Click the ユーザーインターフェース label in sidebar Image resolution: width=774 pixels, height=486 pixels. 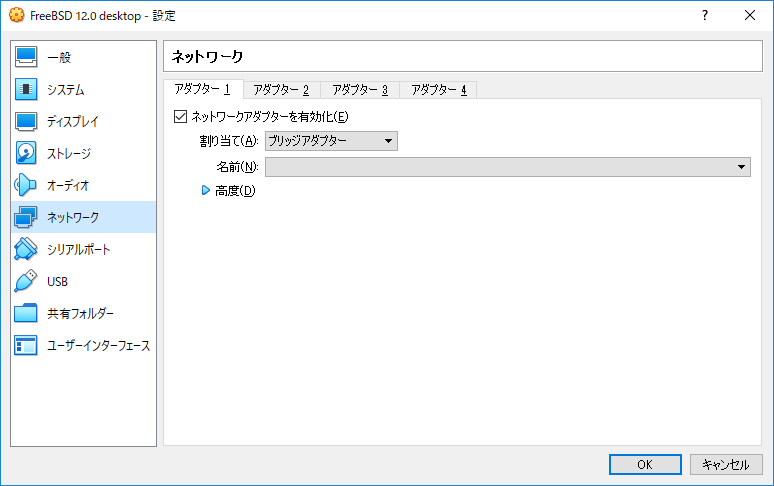click(99, 346)
